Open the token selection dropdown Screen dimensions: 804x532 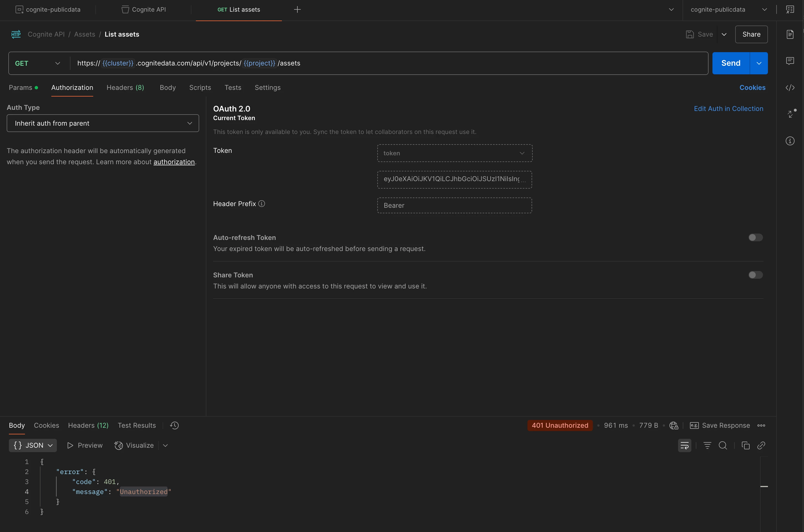454,153
